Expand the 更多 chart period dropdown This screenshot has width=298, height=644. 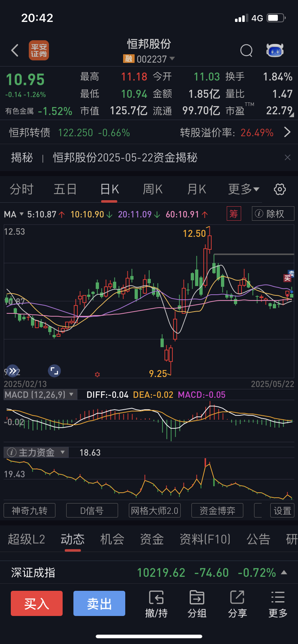tap(244, 189)
